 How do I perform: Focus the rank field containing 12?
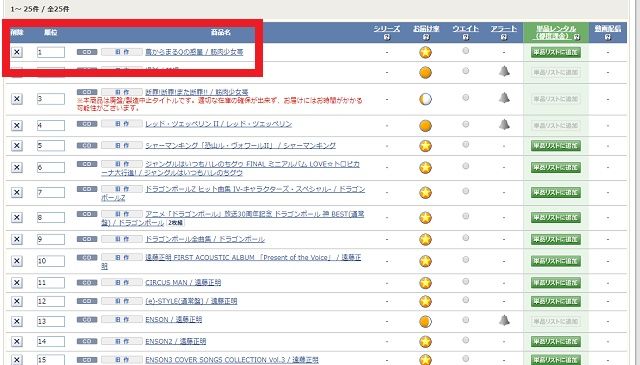pos(51,301)
